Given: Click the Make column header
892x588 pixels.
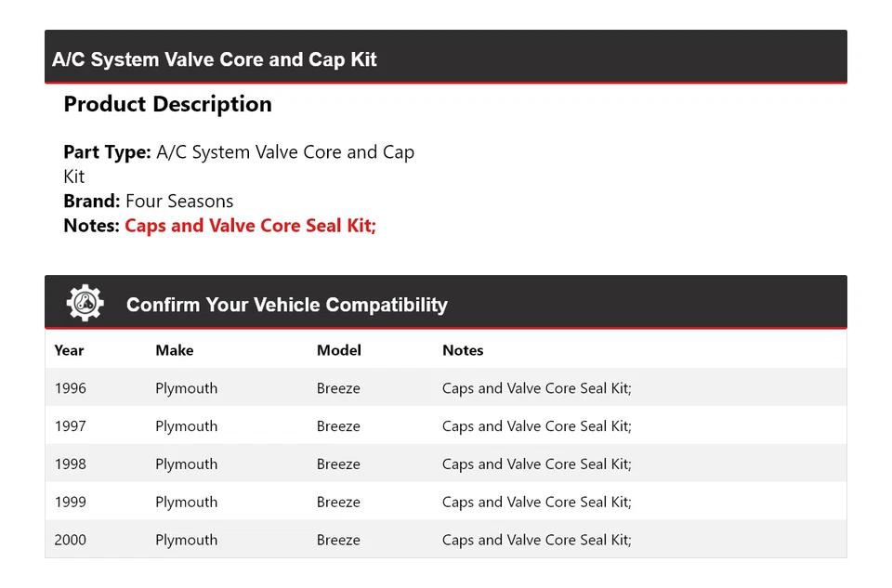Looking at the screenshot, I should (174, 350).
